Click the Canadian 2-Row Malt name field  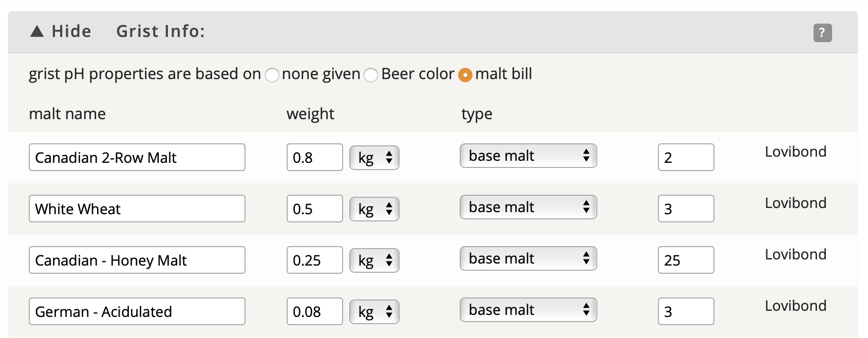point(137,157)
